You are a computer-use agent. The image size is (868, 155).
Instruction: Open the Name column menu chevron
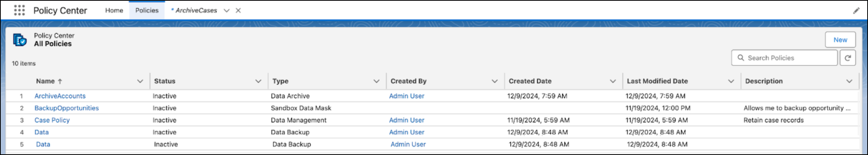click(140, 81)
